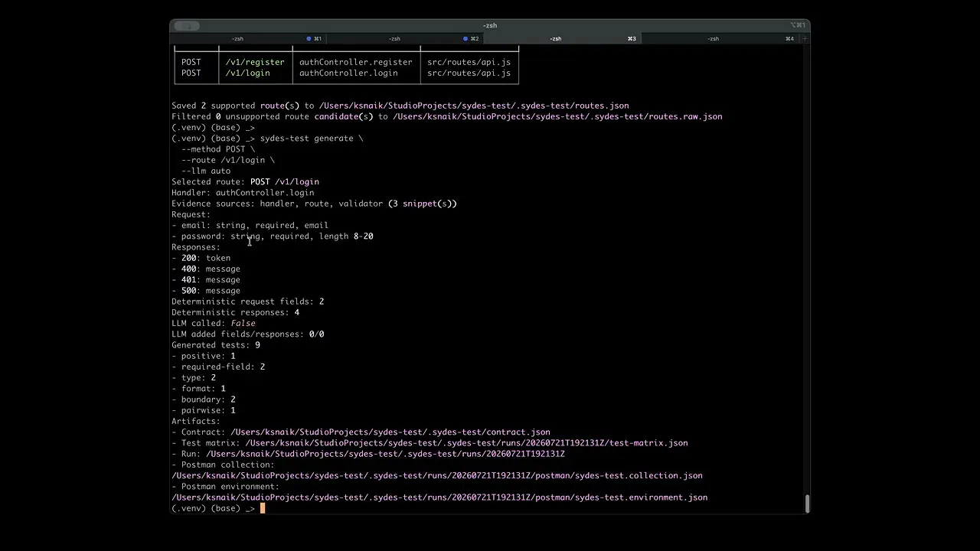Image resolution: width=980 pixels, height=551 pixels.
Task: Click the 'Responses:' heading line
Action: tap(196, 247)
